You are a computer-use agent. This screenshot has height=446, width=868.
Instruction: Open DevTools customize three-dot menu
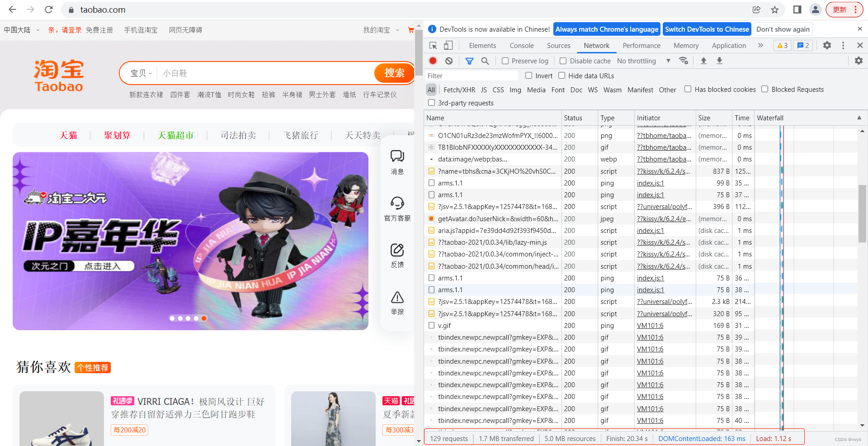(x=843, y=45)
